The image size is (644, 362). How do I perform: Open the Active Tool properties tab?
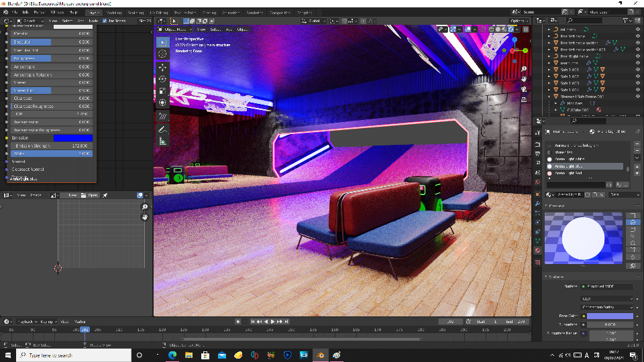tap(537, 133)
